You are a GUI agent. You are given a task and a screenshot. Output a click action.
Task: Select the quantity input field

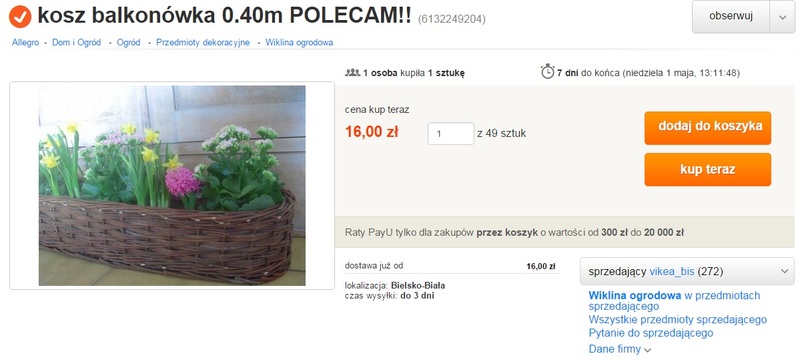click(x=451, y=134)
